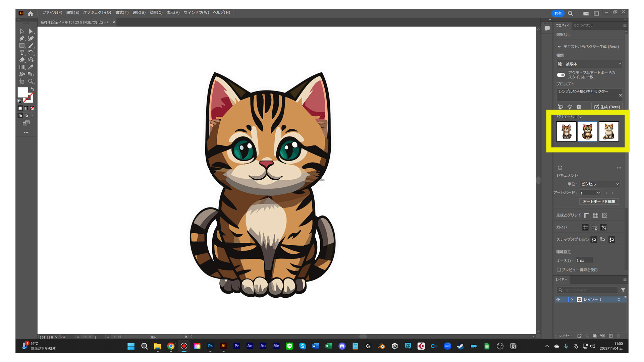Select the Eyedropper tool

coord(31,67)
